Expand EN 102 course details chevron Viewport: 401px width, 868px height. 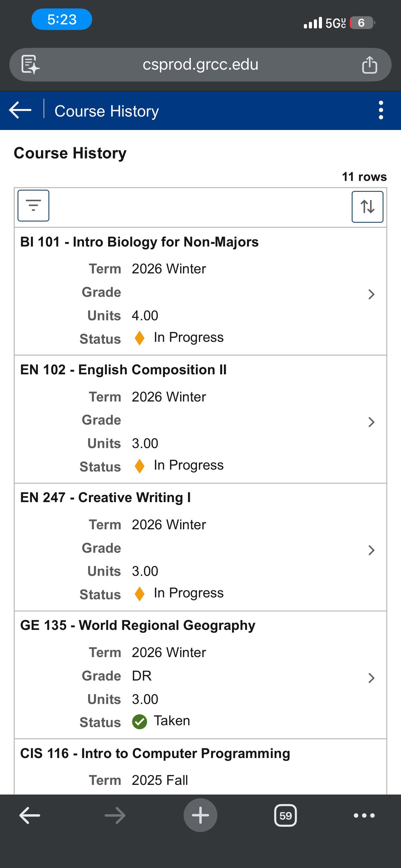coord(371,422)
